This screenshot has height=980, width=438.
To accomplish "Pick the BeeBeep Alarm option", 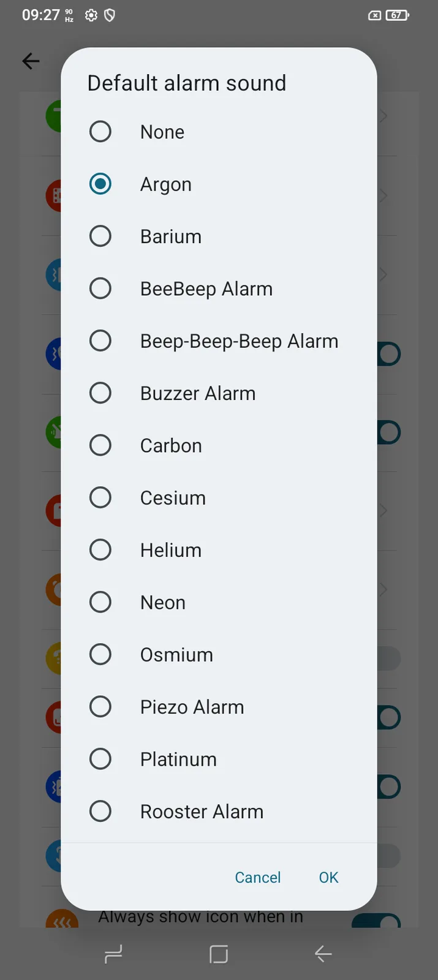I will click(100, 288).
